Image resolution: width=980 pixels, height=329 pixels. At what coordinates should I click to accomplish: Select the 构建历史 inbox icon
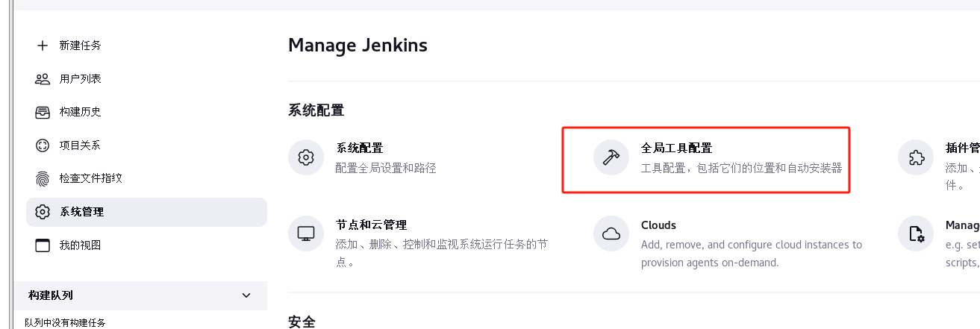coord(43,112)
